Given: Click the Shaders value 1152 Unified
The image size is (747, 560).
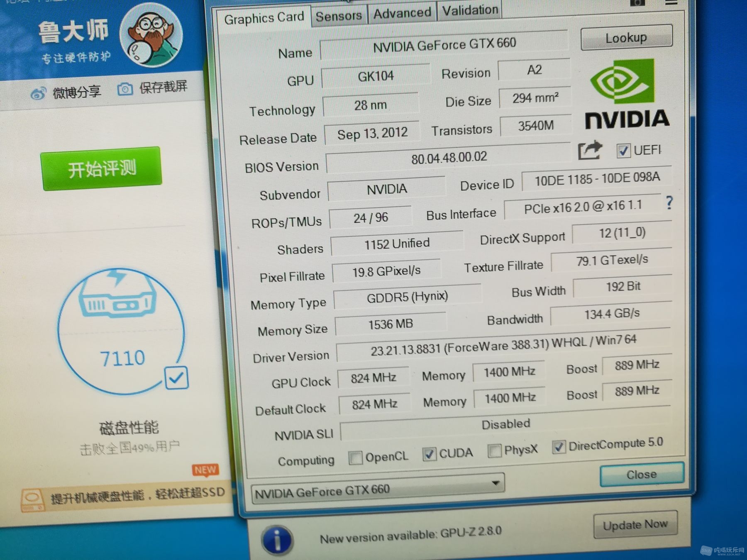Looking at the screenshot, I should coord(397,244).
